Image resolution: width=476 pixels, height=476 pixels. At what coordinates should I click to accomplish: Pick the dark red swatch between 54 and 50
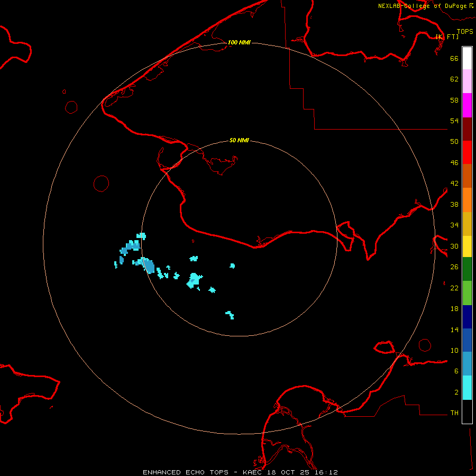(x=467, y=129)
